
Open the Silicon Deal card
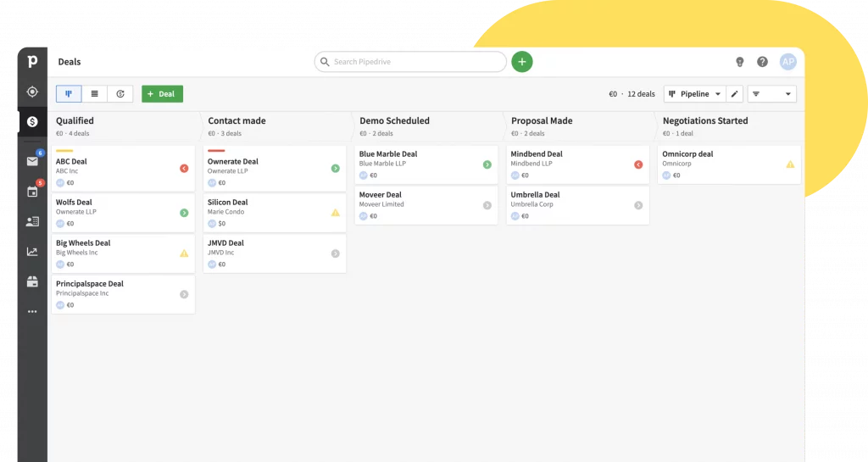(x=275, y=213)
